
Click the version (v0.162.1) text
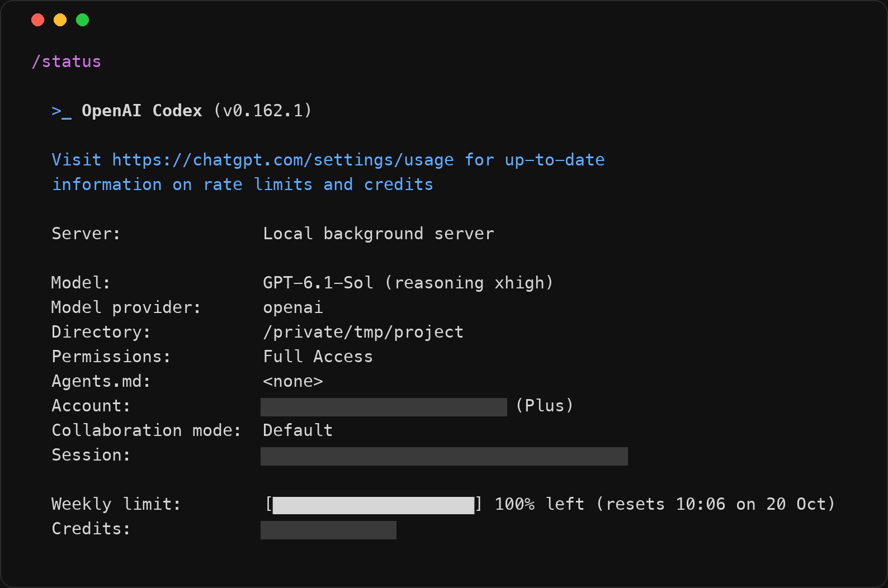point(262,111)
